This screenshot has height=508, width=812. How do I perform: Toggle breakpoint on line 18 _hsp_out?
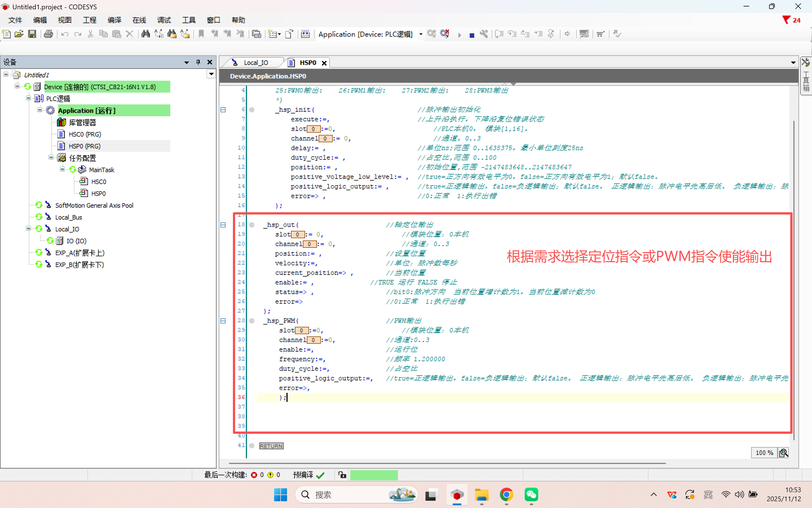[x=252, y=225]
